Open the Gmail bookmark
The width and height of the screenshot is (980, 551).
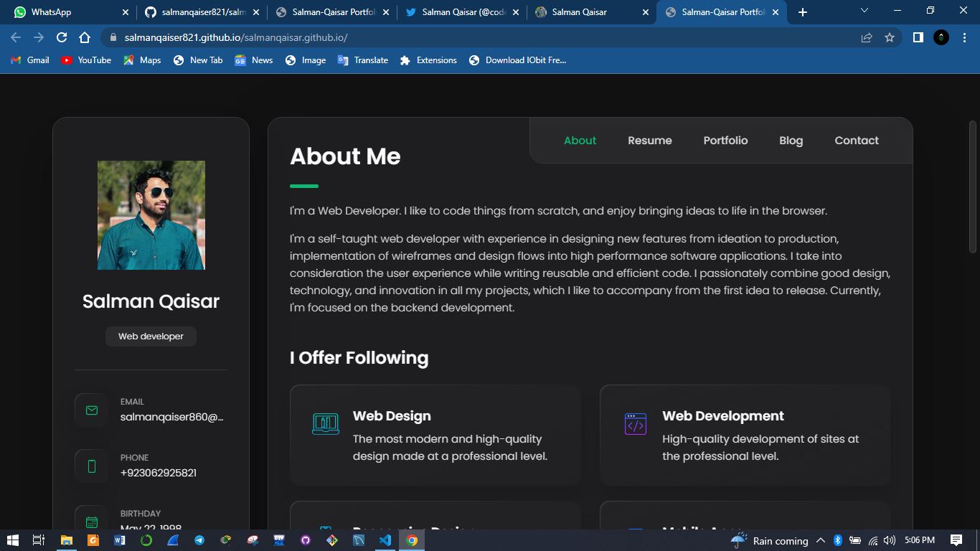[30, 60]
